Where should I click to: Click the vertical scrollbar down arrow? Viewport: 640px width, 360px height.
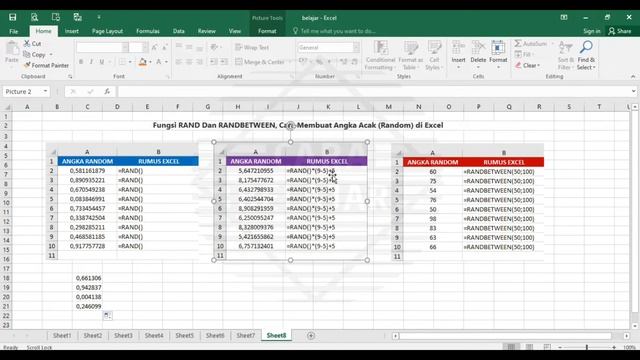(635, 326)
